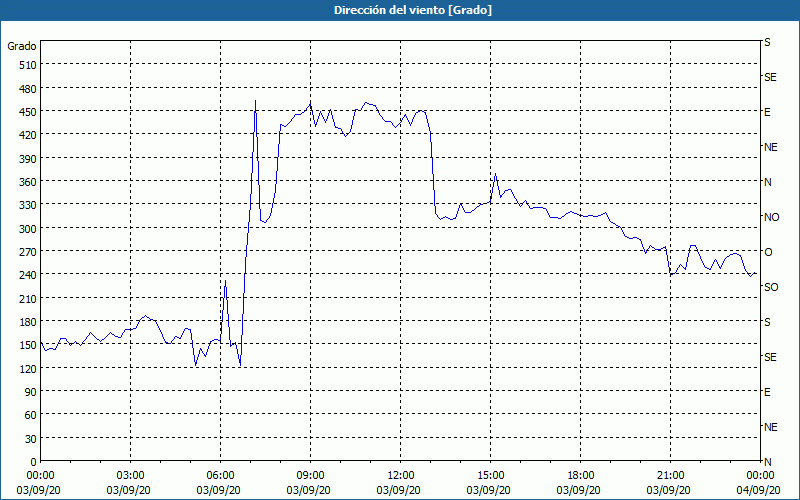Image resolution: width=800 pixels, height=500 pixels.
Task: Click the 21:00 time axis label
Action: pos(670,476)
